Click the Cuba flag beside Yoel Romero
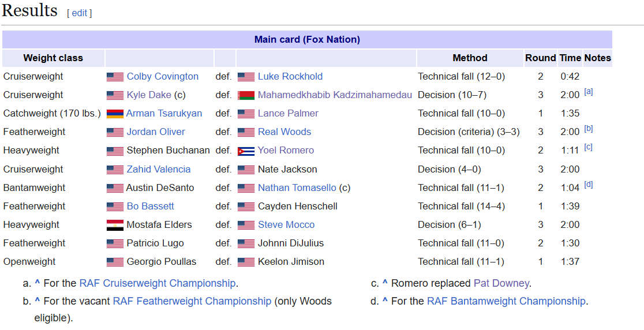 [x=246, y=151]
